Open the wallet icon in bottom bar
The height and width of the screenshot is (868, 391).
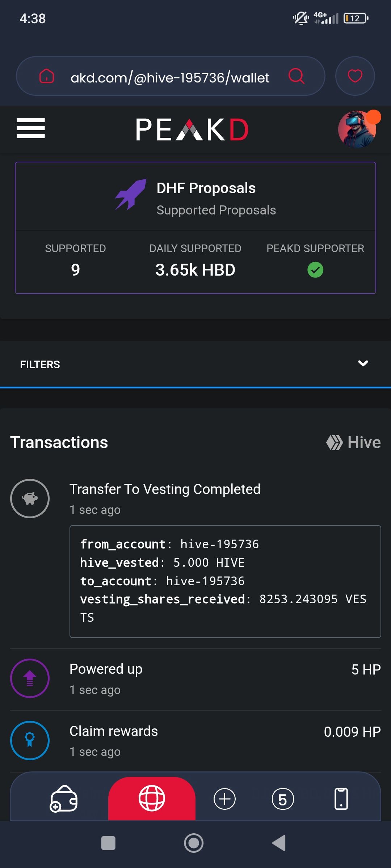(64, 799)
